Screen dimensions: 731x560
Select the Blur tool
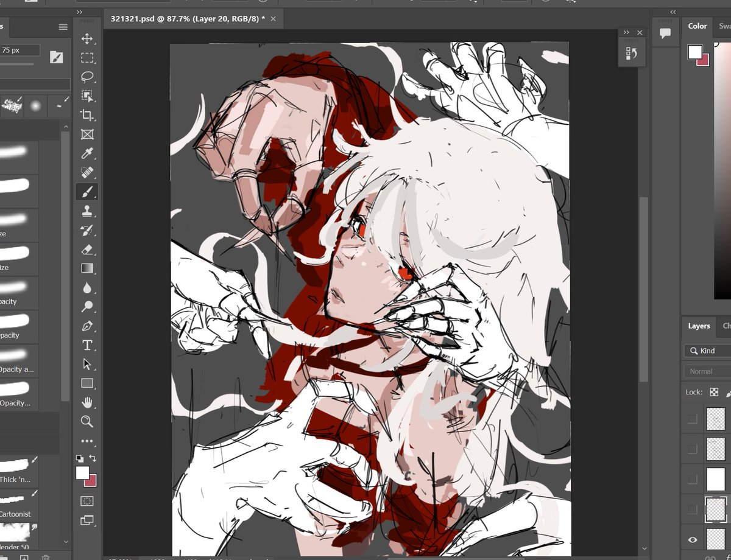(87, 288)
